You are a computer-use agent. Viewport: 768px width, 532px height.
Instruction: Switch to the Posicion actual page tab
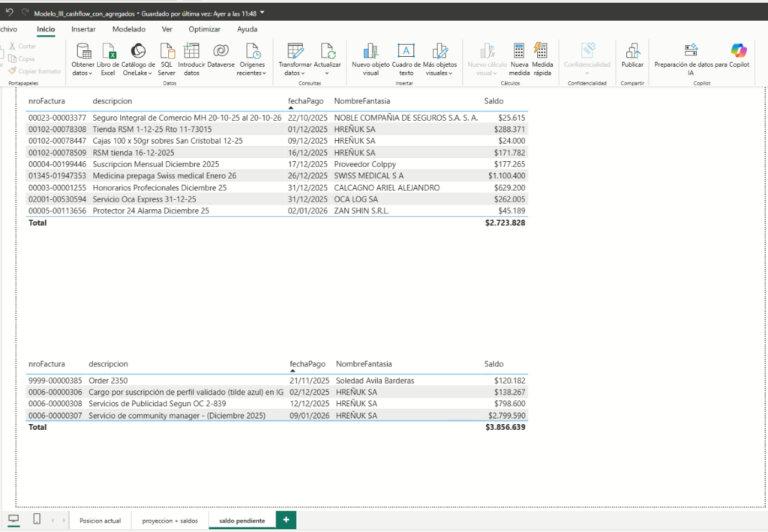pos(100,521)
